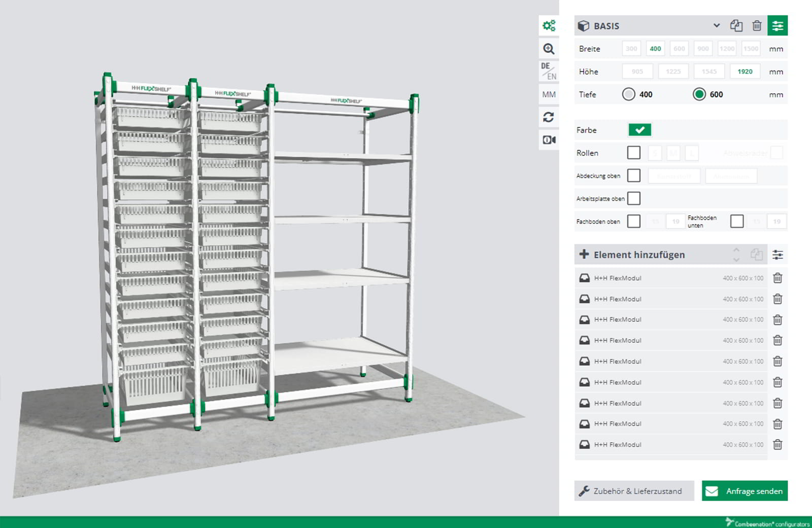Switch language from DE to EN

(x=549, y=71)
